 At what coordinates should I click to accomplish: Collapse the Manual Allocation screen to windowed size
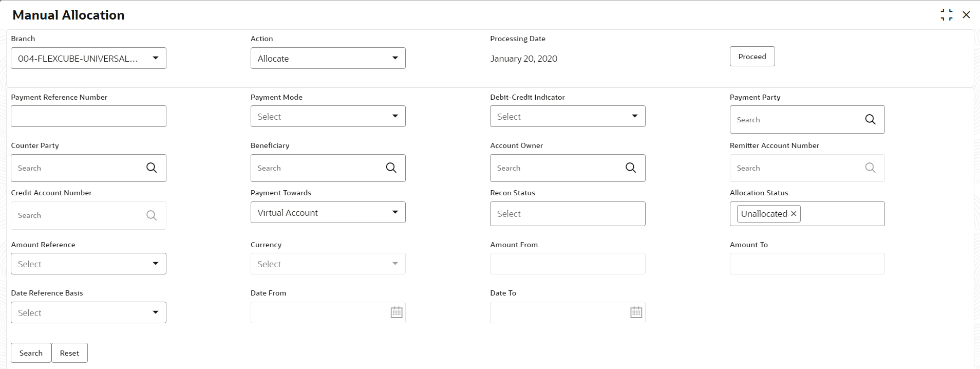click(x=946, y=15)
